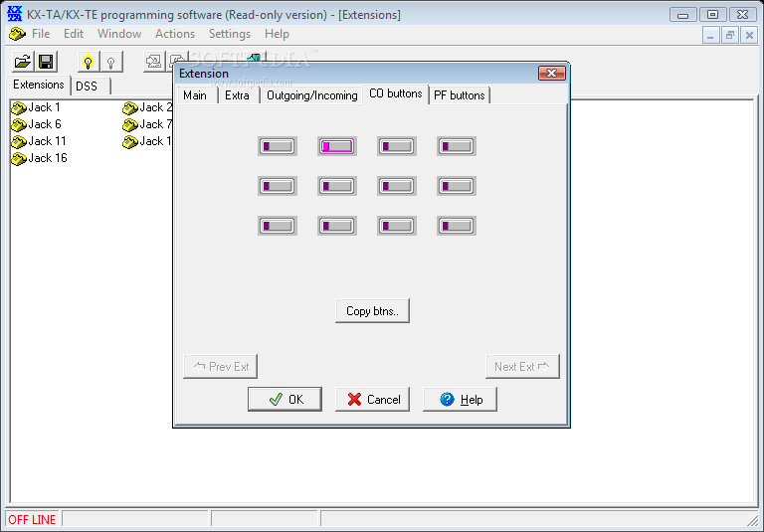This screenshot has width=764, height=532.
Task: Select the Jack 2 phone icon
Action: [130, 107]
